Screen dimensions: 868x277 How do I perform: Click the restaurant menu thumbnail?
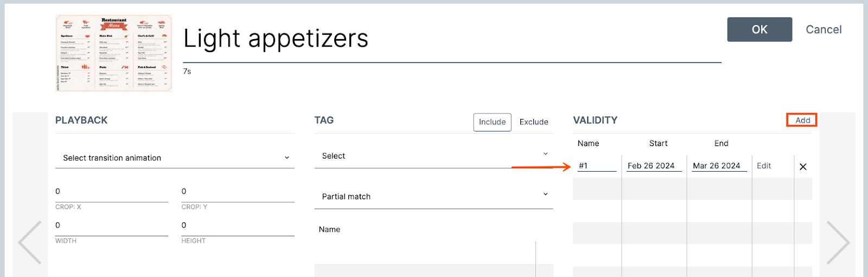coord(114,53)
